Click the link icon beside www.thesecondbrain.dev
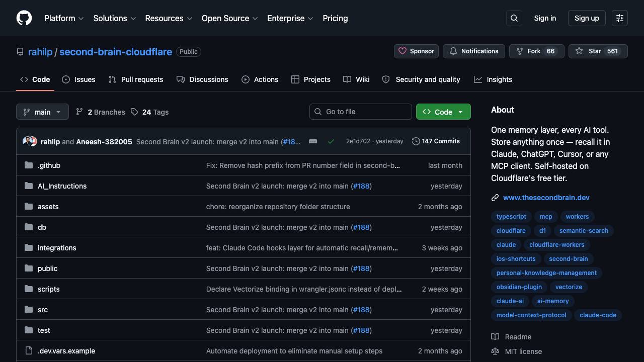 point(495,198)
